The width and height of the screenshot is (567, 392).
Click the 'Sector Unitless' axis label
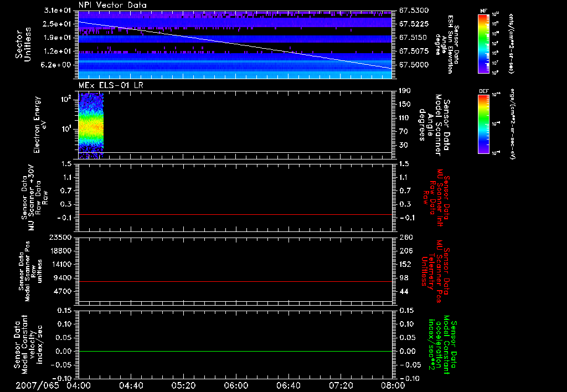(23, 44)
